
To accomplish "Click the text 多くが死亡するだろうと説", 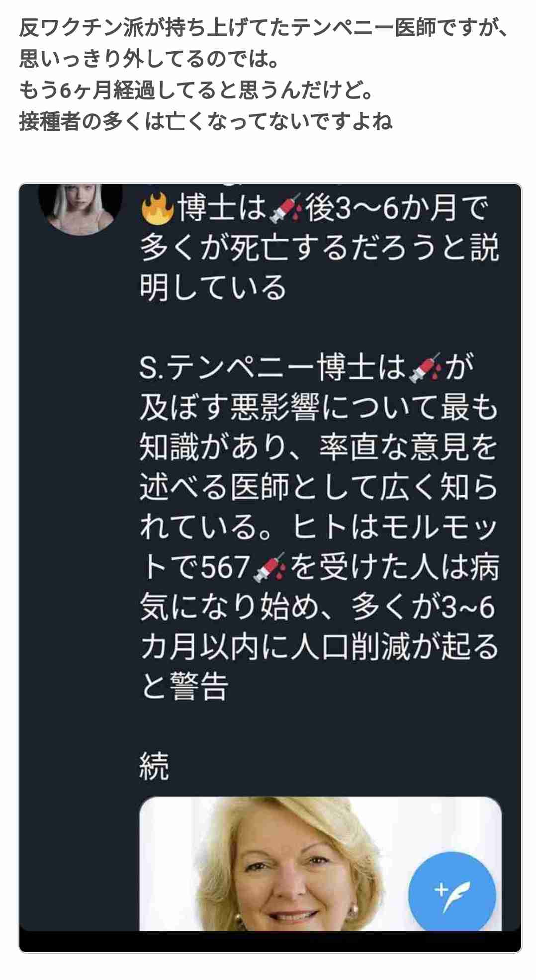I will click(319, 248).
